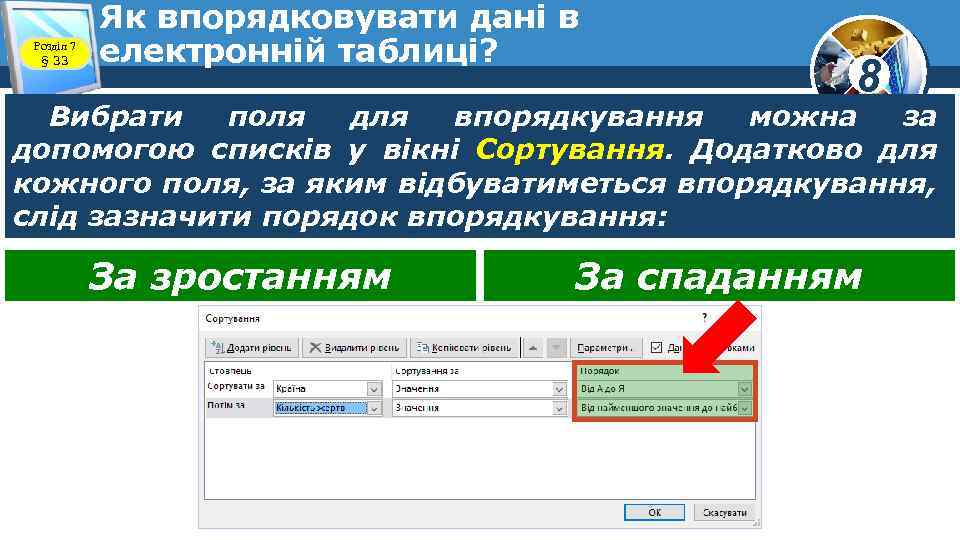Image resolution: width=960 pixels, height=540 pixels.
Task: Confirm sorting with the OK button
Action: 654,512
